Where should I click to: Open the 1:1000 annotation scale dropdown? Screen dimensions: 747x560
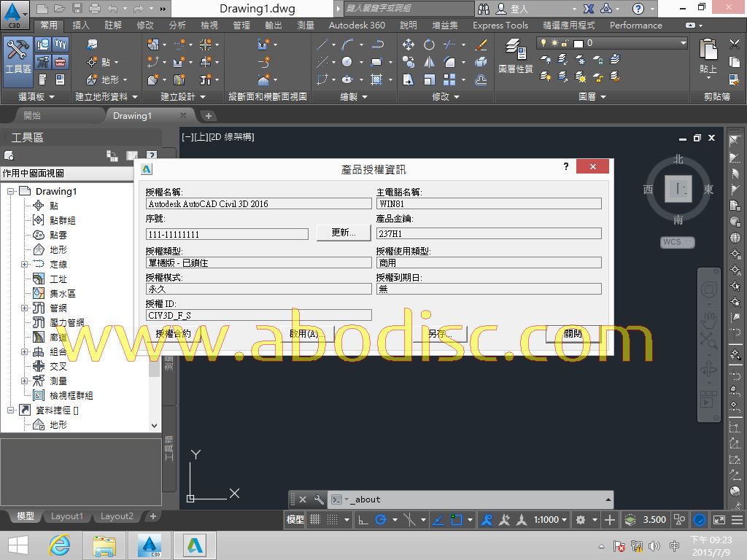coord(550,520)
